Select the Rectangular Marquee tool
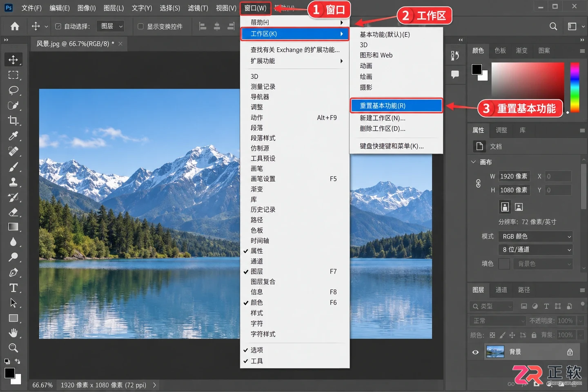Screen dimensions: 588x392 point(13,75)
